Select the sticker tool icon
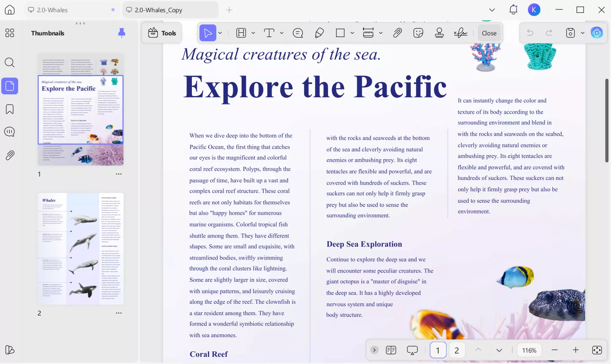The image size is (611, 364). point(418,33)
